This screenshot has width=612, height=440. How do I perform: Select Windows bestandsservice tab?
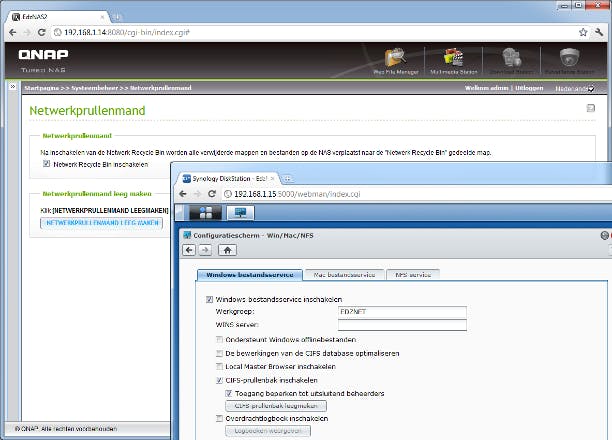tap(250, 275)
